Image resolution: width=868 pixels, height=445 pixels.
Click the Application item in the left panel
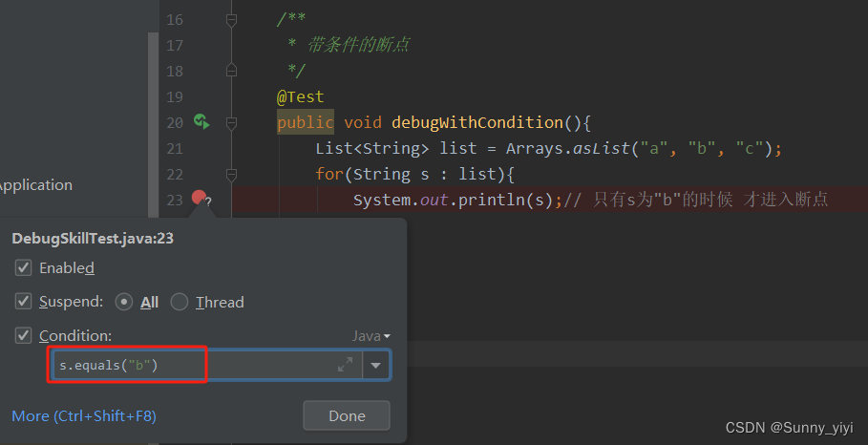35,185
